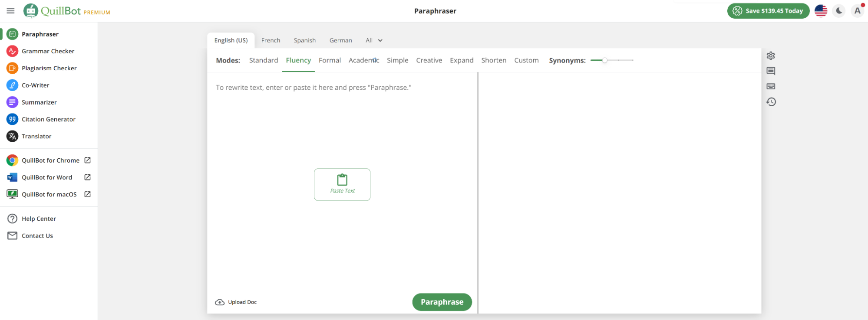The height and width of the screenshot is (320, 868).
Task: Open the Help Center link
Action: 39,219
